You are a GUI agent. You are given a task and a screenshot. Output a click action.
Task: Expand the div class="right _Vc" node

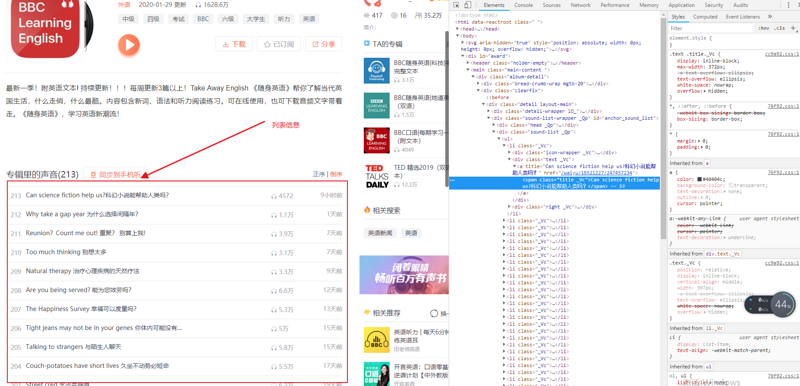(x=509, y=207)
